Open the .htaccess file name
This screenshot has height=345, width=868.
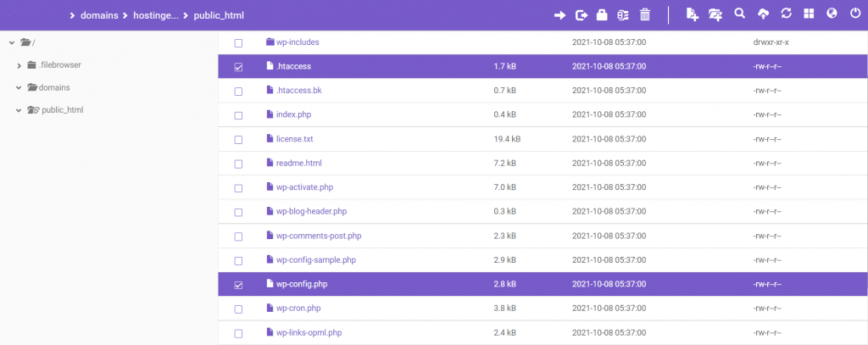(293, 66)
